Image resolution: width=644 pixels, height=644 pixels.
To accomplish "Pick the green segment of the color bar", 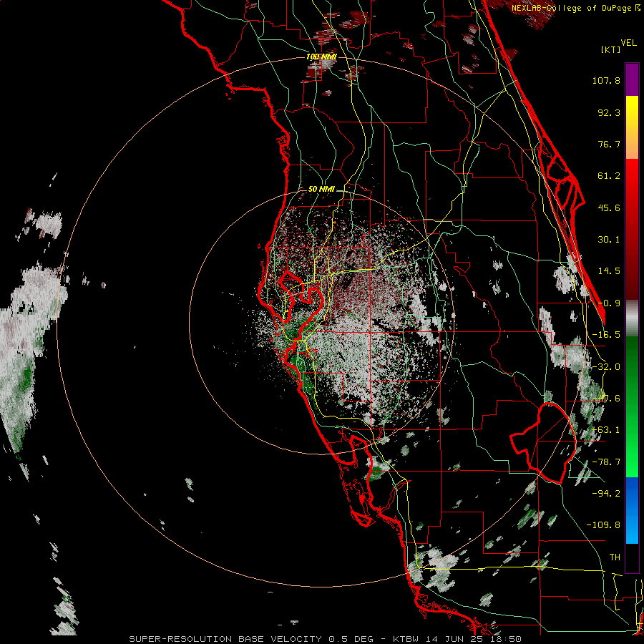I will pos(632,406).
